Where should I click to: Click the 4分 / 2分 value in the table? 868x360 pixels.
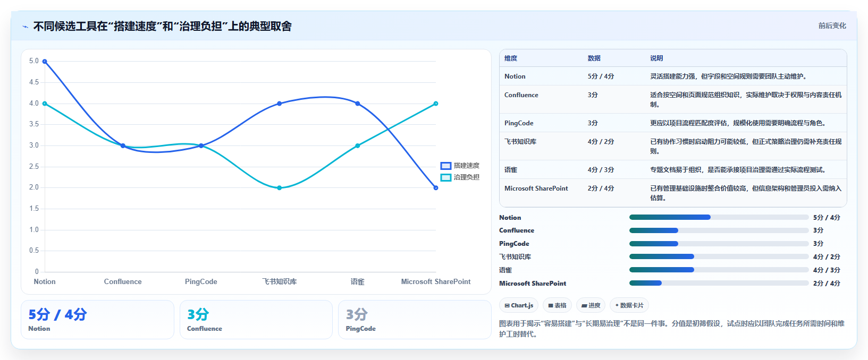[x=601, y=142]
